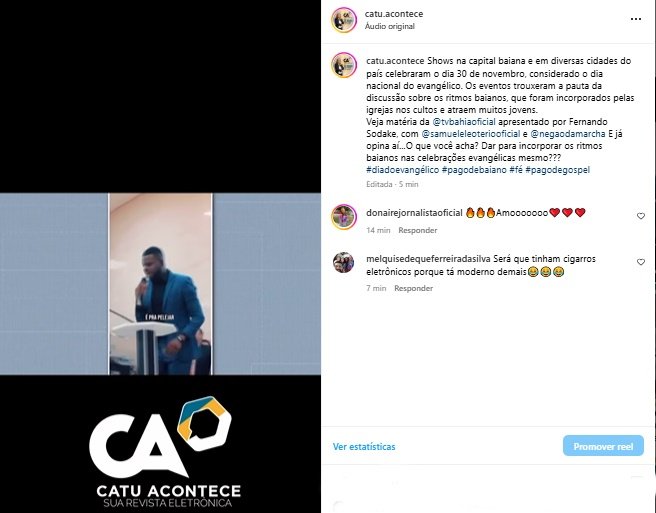Image resolution: width=656 pixels, height=513 pixels.
Task: Like melquisedequeferreiradasilva's comment with heart icon
Action: pos(641,262)
